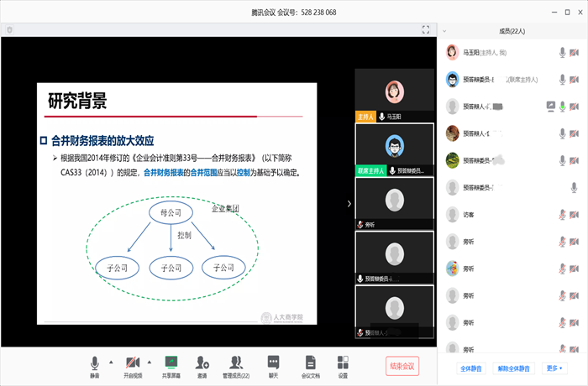The image size is (588, 386).
Task: Toggle the muted microphone for 访客
Action: (562, 215)
